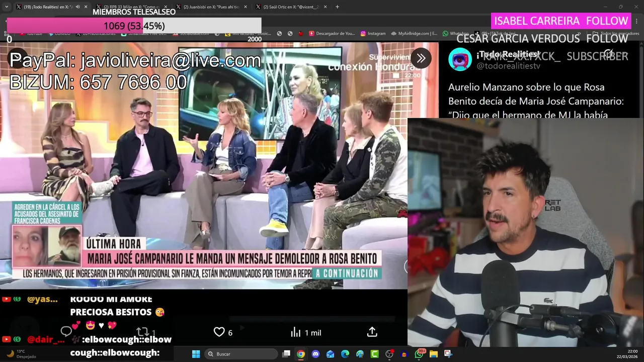Share the post with the upload-arrow icon

point(372,332)
